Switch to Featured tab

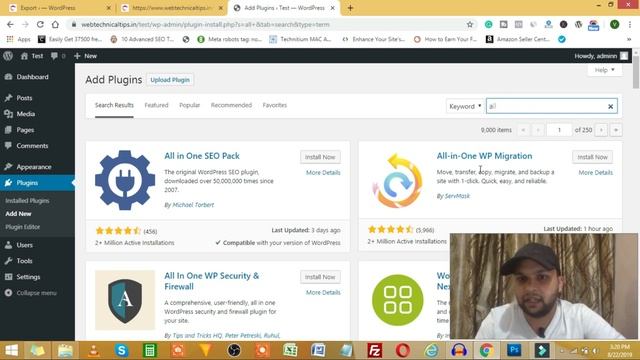pos(156,105)
